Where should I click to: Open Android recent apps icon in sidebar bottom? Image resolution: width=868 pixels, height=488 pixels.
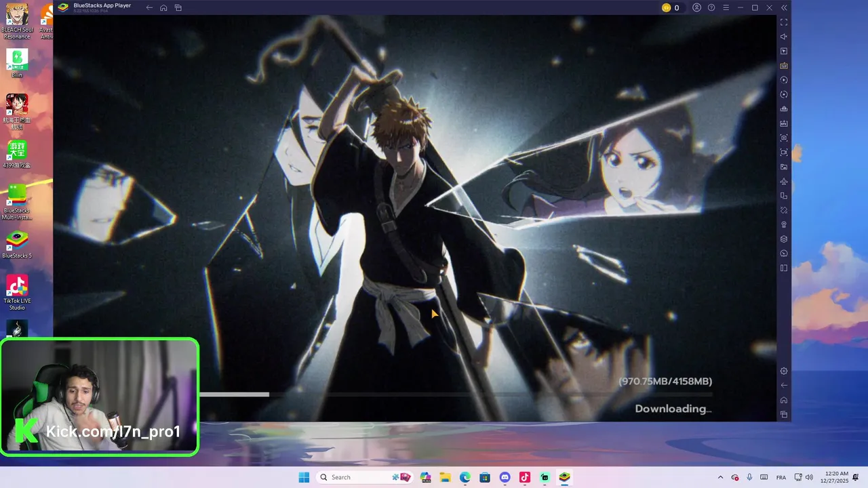pos(784,414)
